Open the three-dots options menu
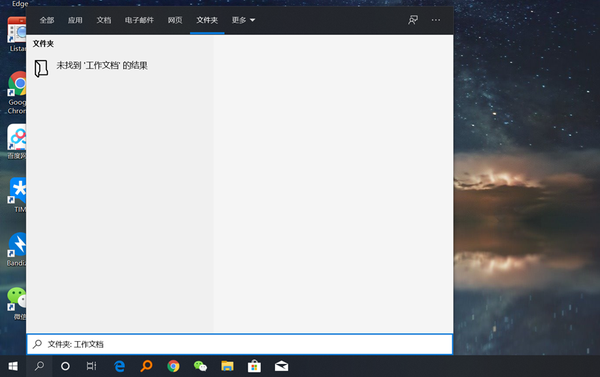600x377 pixels. coord(435,20)
